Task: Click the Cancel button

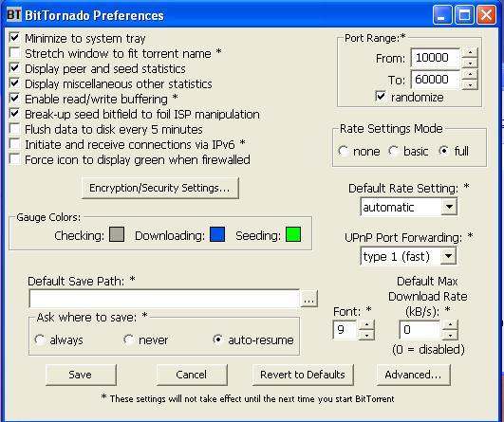Action: 192,375
